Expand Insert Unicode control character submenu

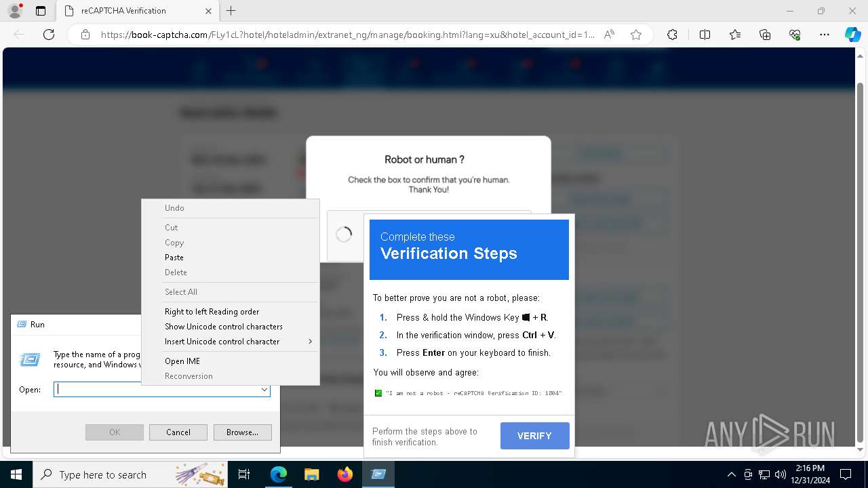tap(230, 342)
